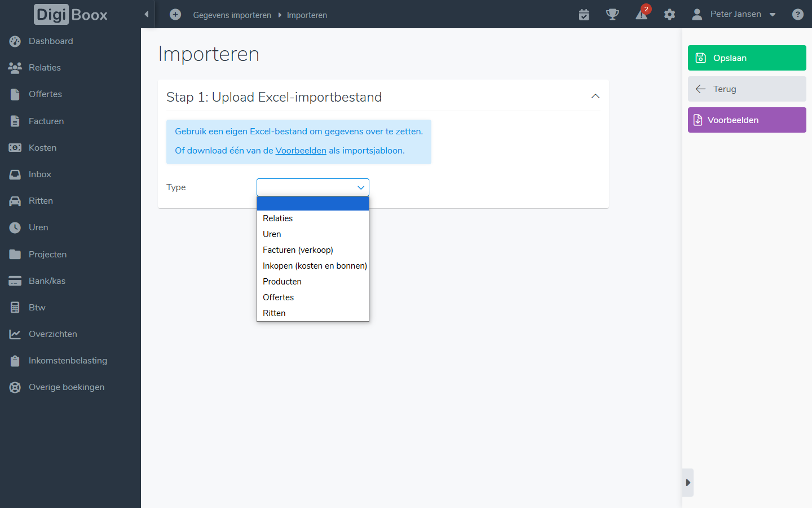Image resolution: width=812 pixels, height=508 pixels.
Task: Go to Bank/kas in sidebar
Action: point(47,281)
